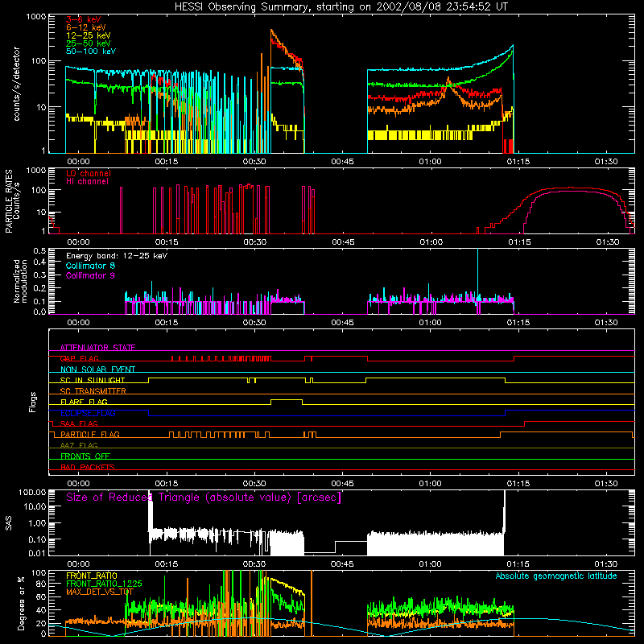The image size is (644, 644).
Task: Select the LO channel legend label
Action: [x=89, y=173]
